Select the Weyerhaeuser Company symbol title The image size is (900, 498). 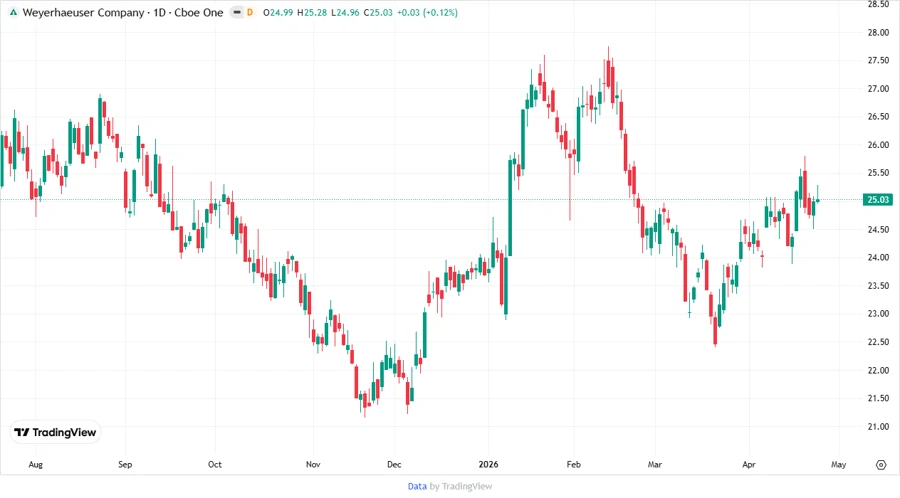83,12
